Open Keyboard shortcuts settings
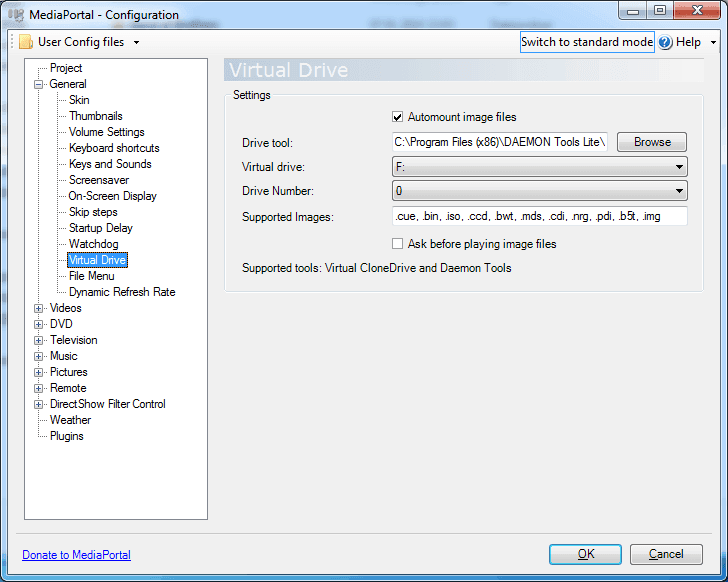This screenshot has height=582, width=728. 114,148
